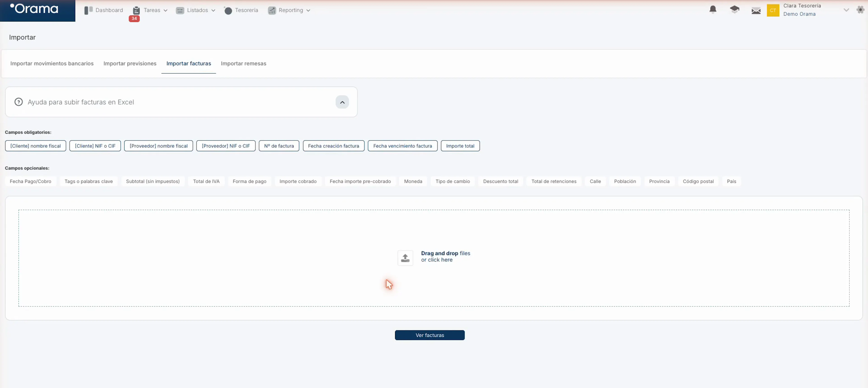868x388 pixels.
Task: Open the envelope messages icon
Action: pyautogui.click(x=756, y=11)
